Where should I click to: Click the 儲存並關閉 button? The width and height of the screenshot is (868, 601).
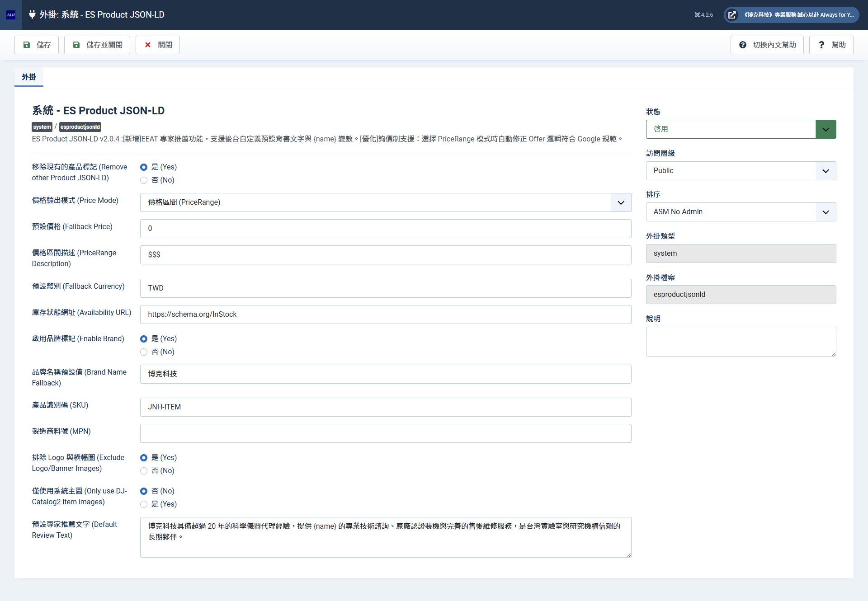[97, 45]
